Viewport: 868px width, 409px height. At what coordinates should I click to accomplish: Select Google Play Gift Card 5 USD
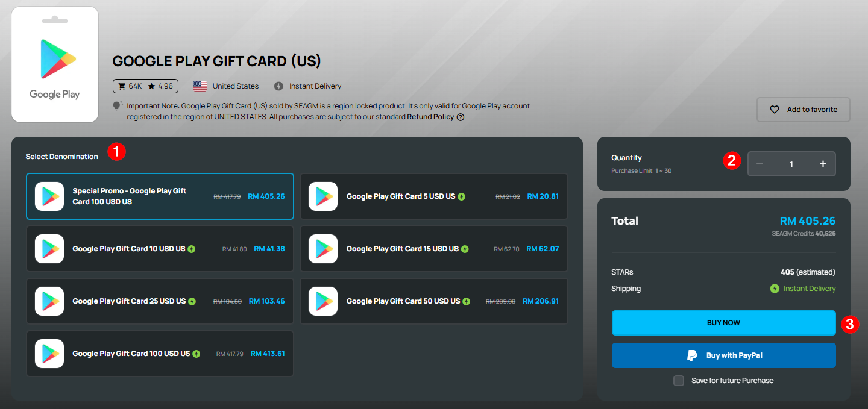434,196
